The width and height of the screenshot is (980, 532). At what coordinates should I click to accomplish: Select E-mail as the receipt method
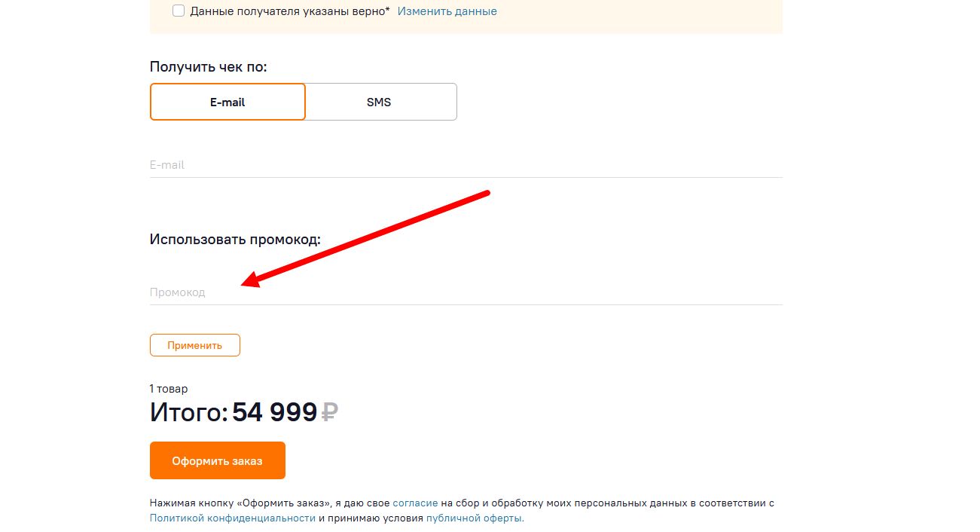click(227, 102)
